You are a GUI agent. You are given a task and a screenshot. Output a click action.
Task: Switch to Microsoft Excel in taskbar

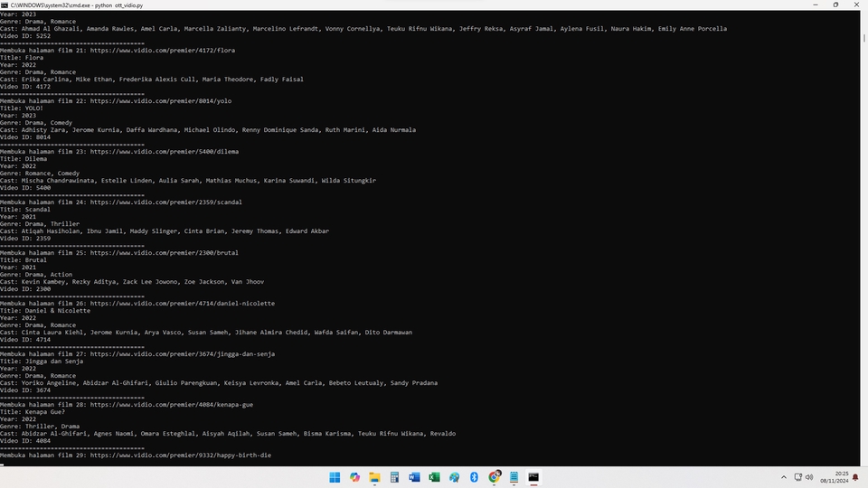pos(434,477)
